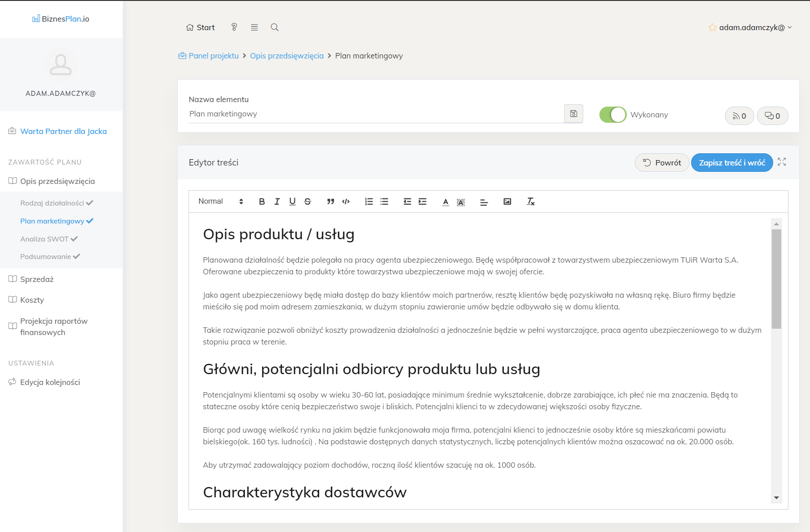This screenshot has width=810, height=532.
Task: Decrease indent in editor toolbar
Action: (407, 201)
